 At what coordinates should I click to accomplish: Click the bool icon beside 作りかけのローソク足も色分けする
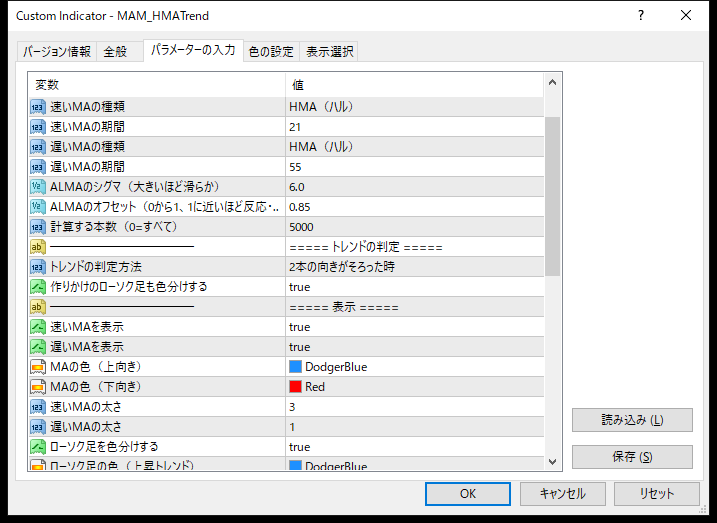pos(38,287)
